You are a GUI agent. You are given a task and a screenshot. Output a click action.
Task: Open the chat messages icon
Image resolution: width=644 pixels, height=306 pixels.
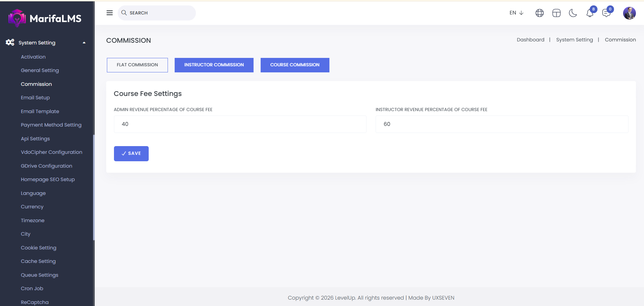tap(606, 13)
